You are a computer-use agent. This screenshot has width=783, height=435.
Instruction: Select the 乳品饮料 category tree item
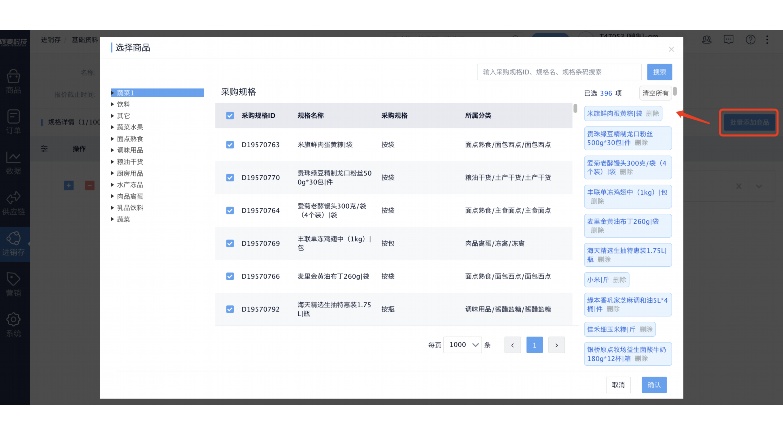pos(130,208)
